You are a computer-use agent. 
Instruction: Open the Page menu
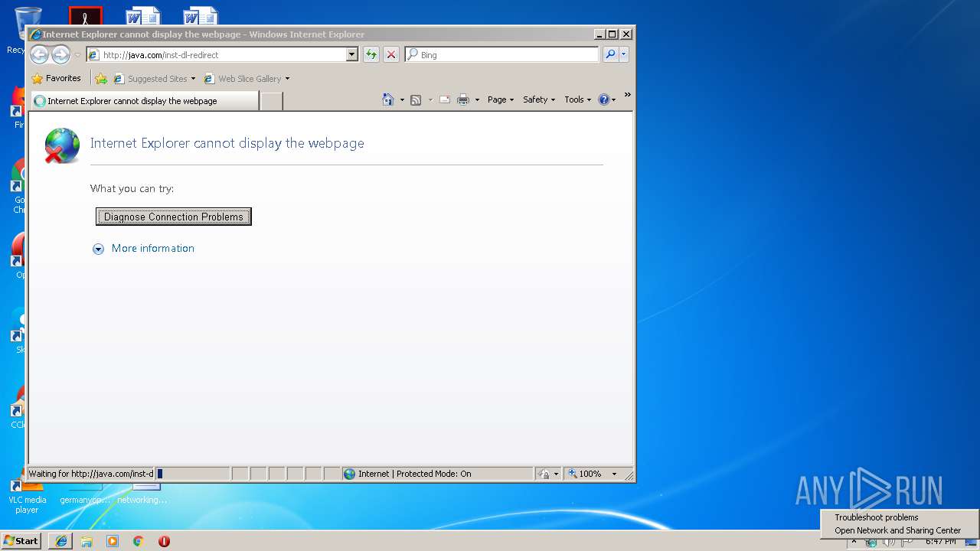(x=501, y=99)
